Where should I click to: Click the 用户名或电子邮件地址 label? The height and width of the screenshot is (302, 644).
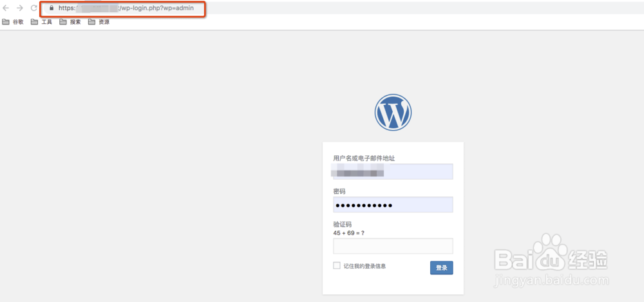(364, 158)
